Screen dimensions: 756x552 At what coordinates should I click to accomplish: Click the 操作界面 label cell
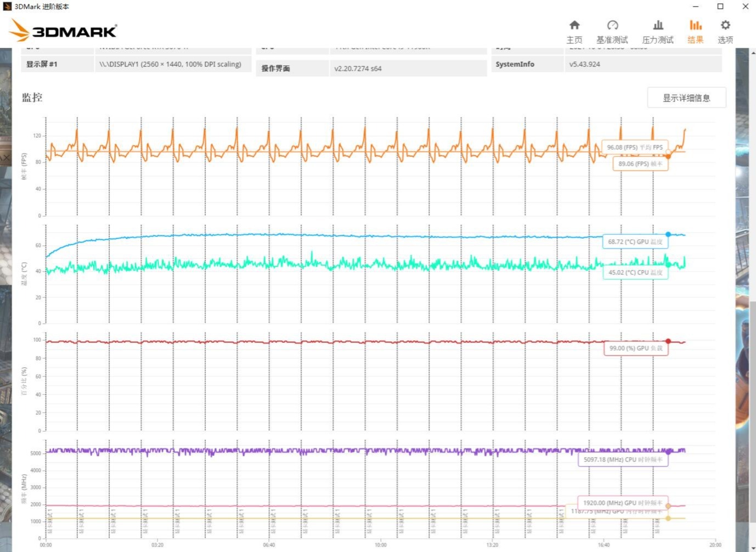click(x=292, y=68)
